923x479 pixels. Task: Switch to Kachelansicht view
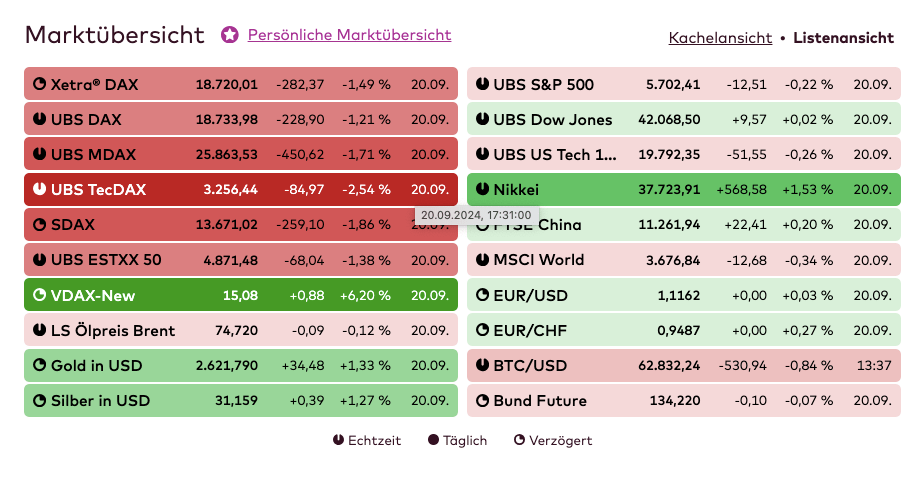[720, 38]
